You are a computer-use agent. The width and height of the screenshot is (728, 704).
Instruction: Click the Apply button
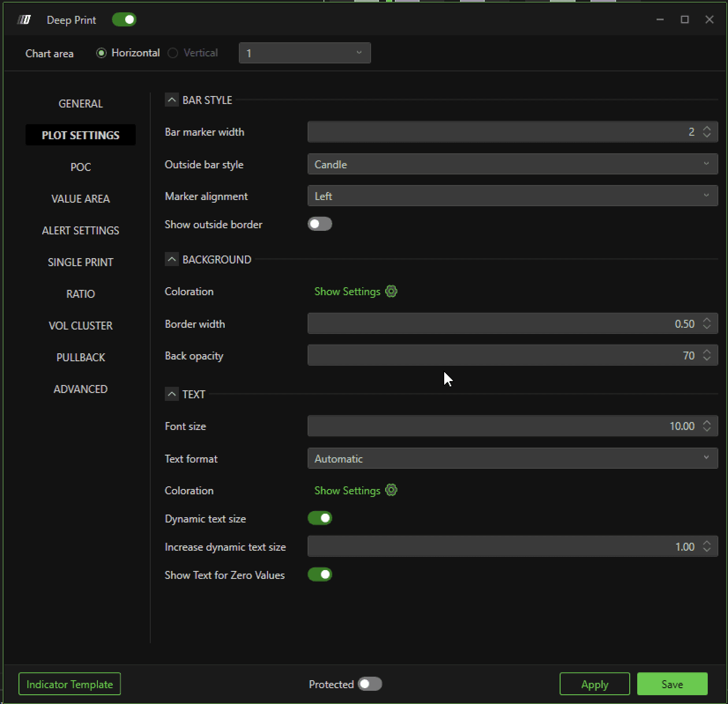pos(595,684)
